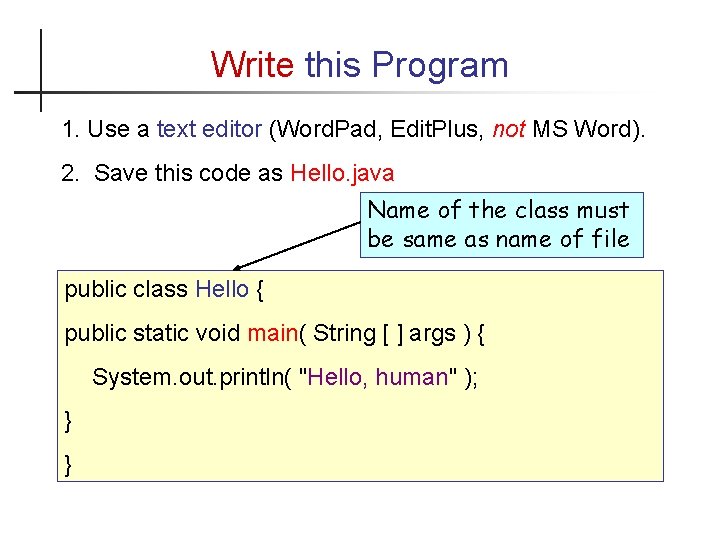Screen dimensions: 720x540
Task: Click the callout line "be same as name of file"
Action: click(x=498, y=239)
